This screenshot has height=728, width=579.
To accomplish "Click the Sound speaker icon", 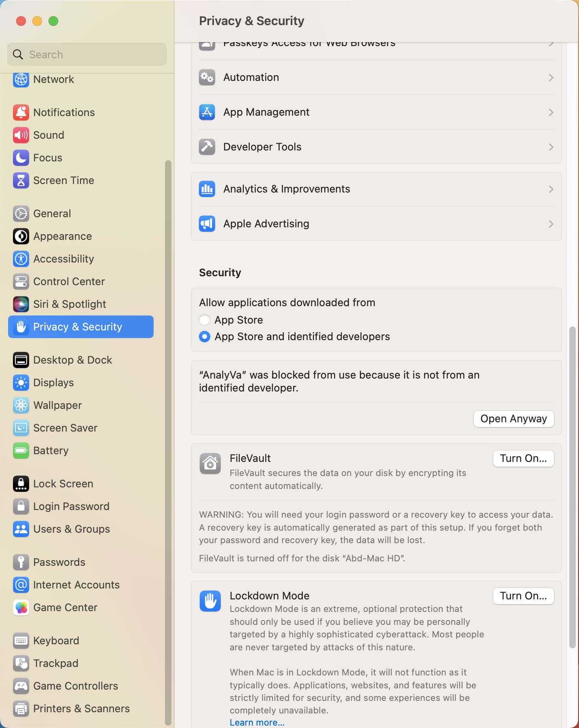I will (21, 135).
